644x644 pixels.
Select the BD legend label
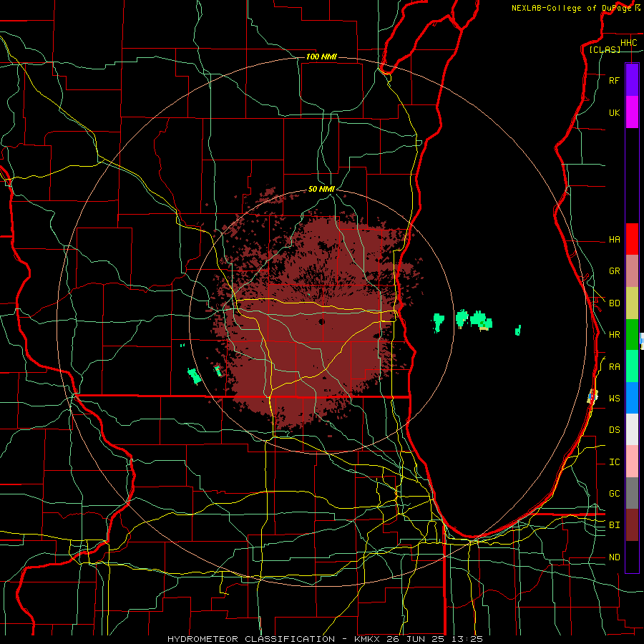(614, 303)
